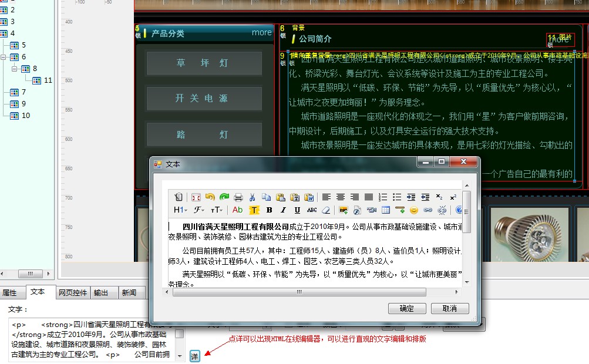589x364 pixels.
Task: Switch to the 网页控件 tab
Action: pyautogui.click(x=73, y=293)
